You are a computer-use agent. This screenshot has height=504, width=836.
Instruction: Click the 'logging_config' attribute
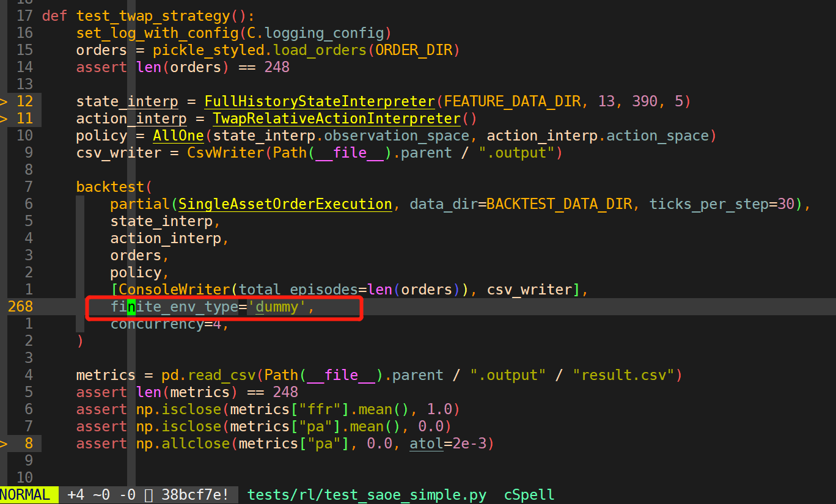pos(324,32)
